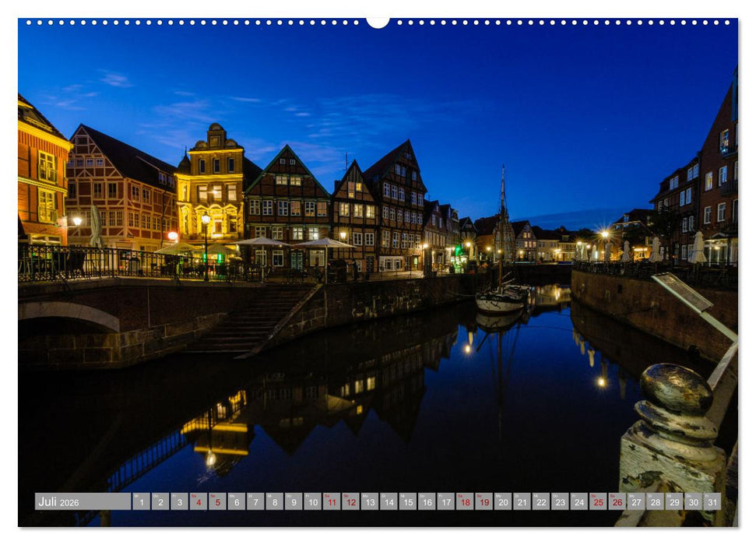Select the red date 18

(465, 501)
